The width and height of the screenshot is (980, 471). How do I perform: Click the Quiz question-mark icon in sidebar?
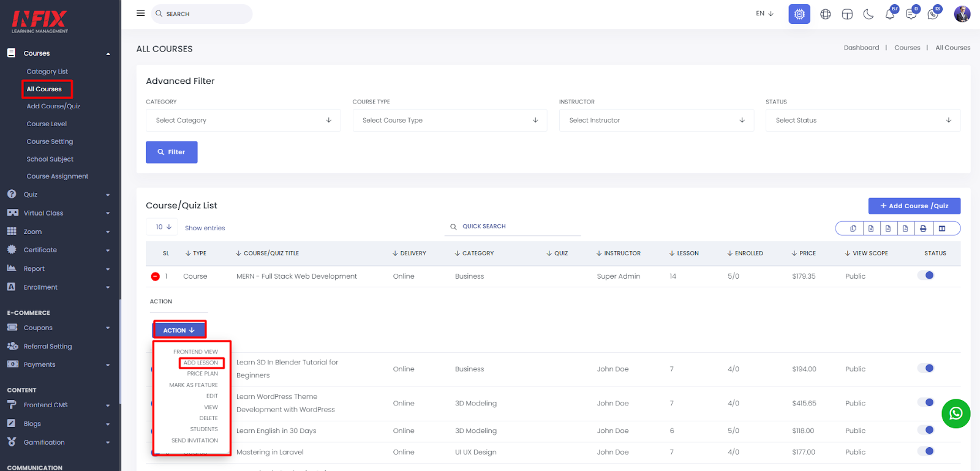pyautogui.click(x=12, y=194)
